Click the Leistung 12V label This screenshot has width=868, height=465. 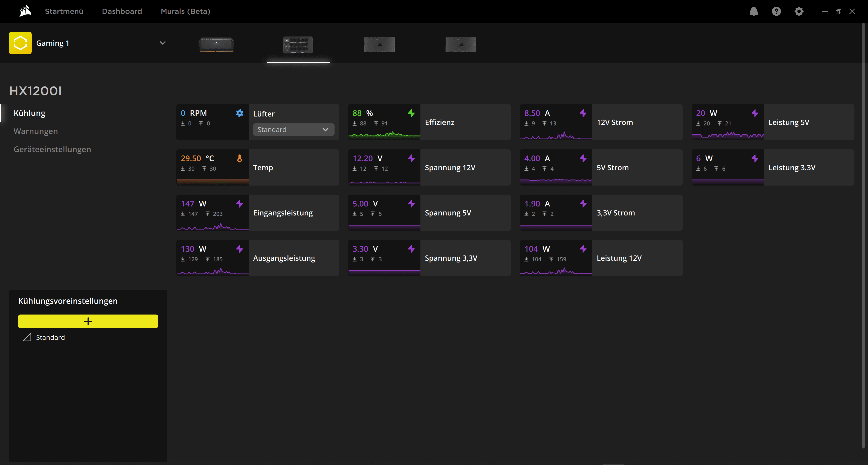(619, 258)
